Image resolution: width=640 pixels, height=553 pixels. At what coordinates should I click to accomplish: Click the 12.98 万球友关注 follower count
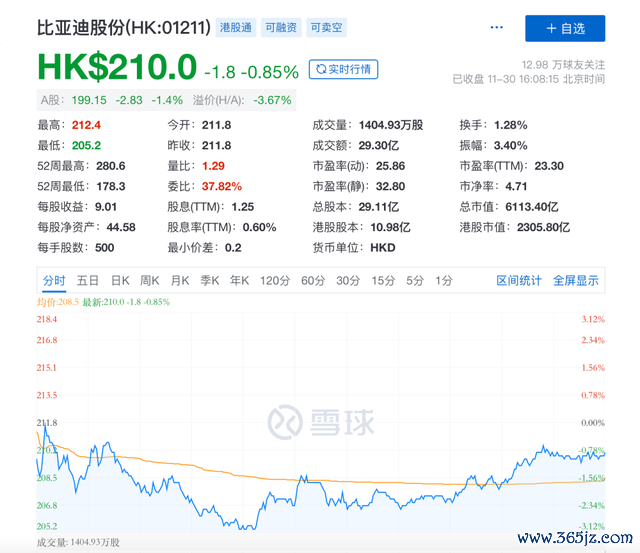563,64
